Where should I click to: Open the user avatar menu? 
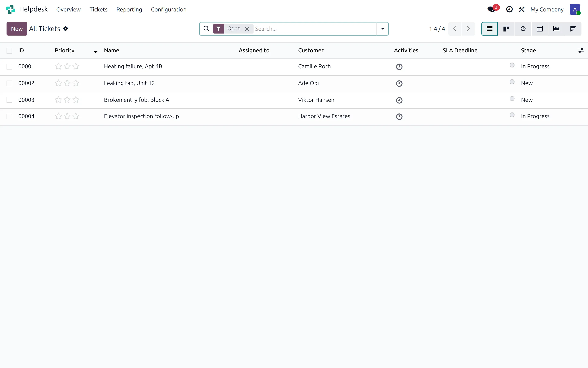click(575, 9)
